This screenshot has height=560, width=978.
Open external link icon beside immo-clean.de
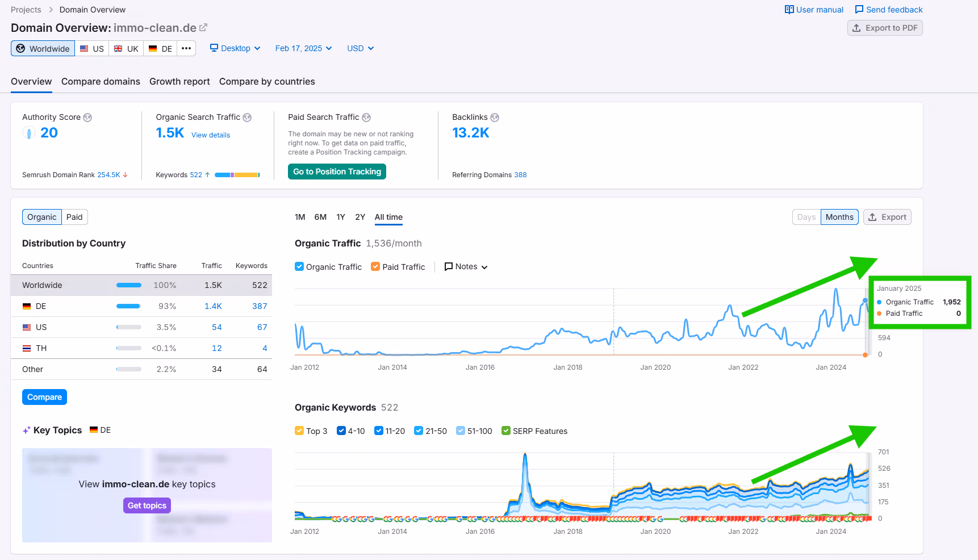pos(203,27)
